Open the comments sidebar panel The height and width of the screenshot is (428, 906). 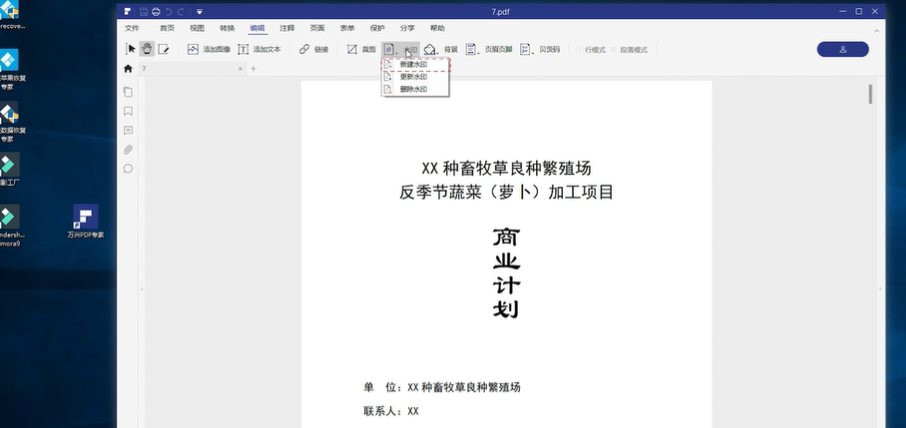(x=128, y=131)
